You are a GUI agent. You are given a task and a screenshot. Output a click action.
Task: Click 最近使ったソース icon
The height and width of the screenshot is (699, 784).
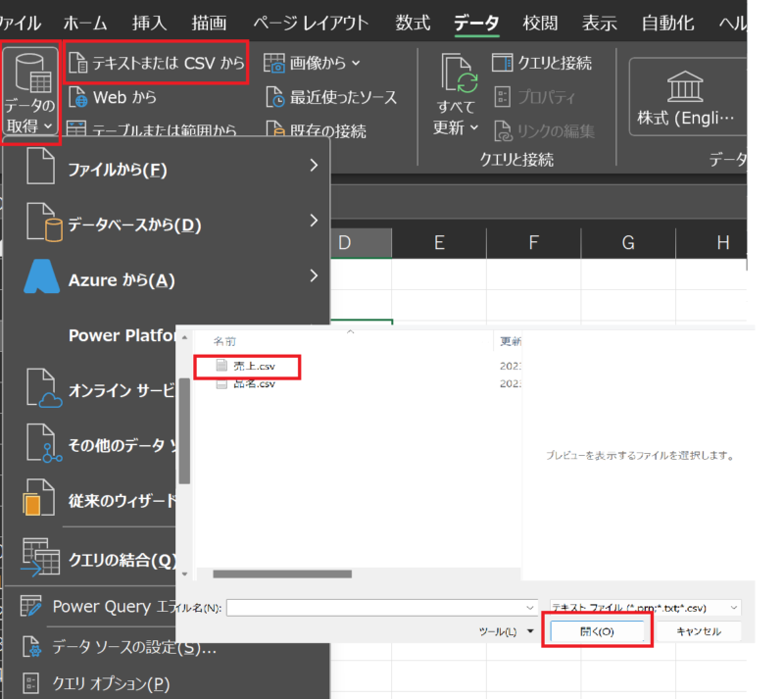pyautogui.click(x=275, y=97)
